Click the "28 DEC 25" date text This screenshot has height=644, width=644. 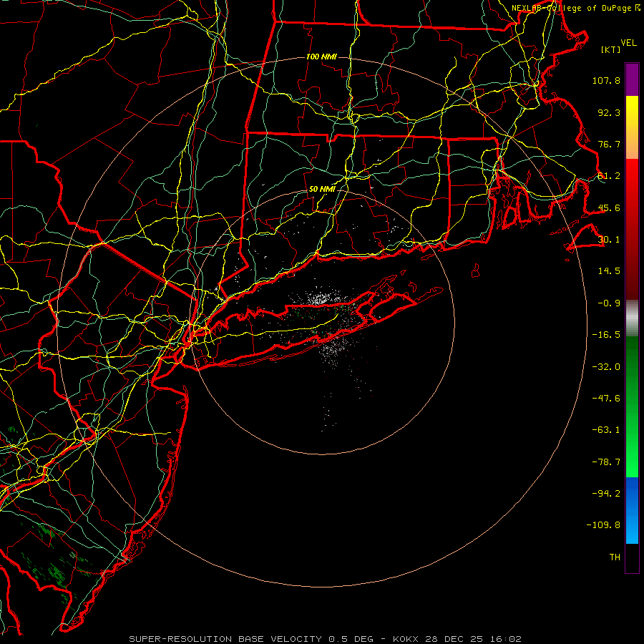(x=456, y=639)
